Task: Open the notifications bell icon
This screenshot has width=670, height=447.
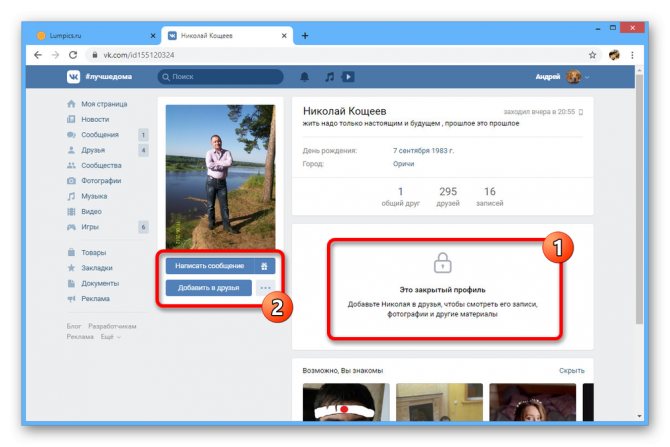Action: 304,77
